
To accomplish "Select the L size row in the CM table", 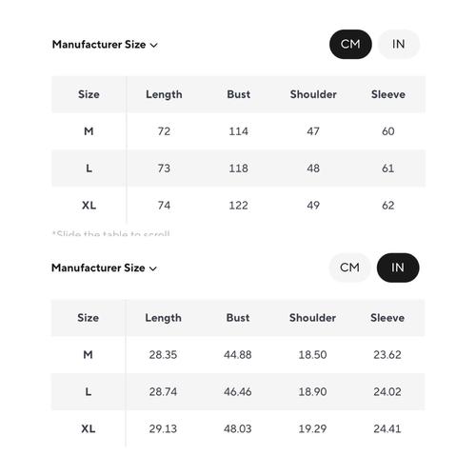I will point(238,169).
